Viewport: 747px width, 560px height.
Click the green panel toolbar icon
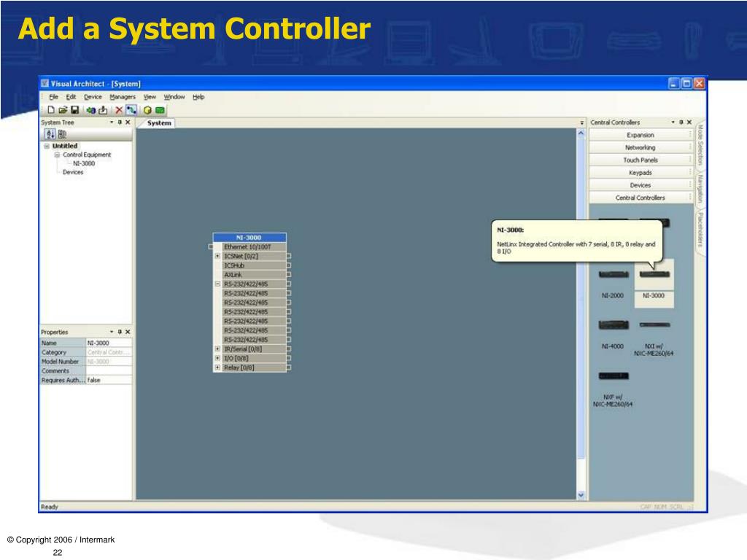(x=160, y=110)
